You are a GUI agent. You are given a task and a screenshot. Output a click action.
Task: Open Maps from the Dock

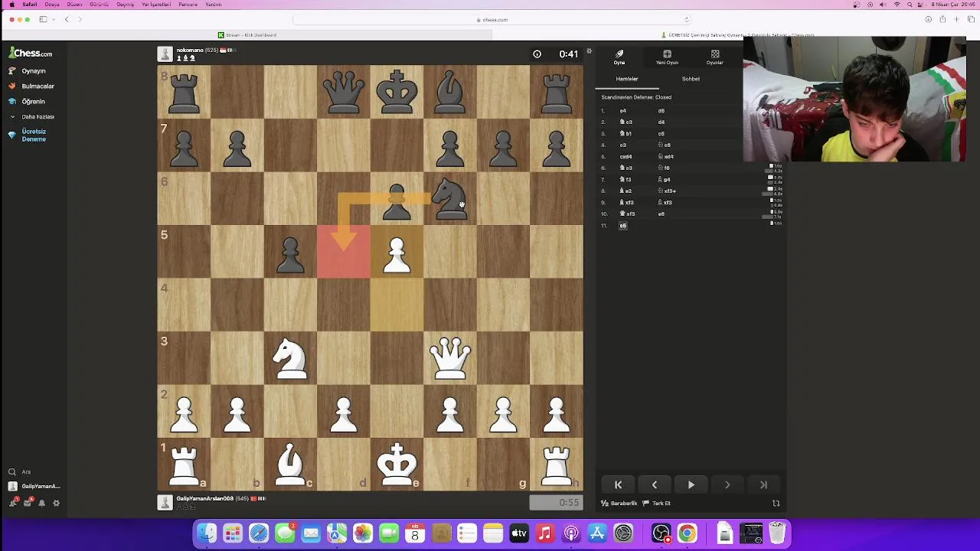(x=337, y=533)
